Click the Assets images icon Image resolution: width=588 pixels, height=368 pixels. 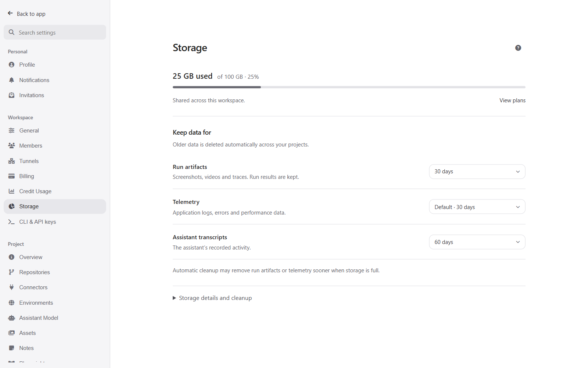(12, 333)
